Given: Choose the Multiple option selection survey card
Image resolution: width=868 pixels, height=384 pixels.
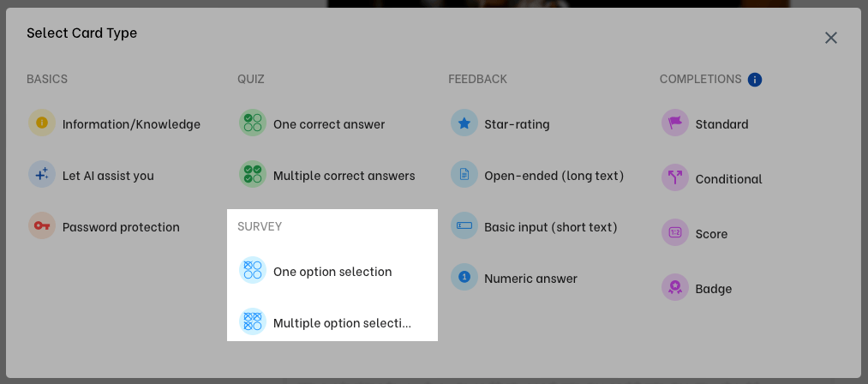Looking at the screenshot, I should pos(332,322).
